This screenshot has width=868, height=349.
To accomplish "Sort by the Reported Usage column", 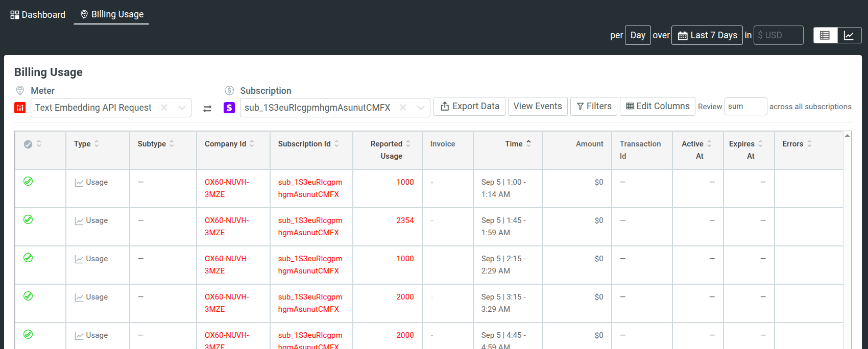I will click(x=408, y=144).
